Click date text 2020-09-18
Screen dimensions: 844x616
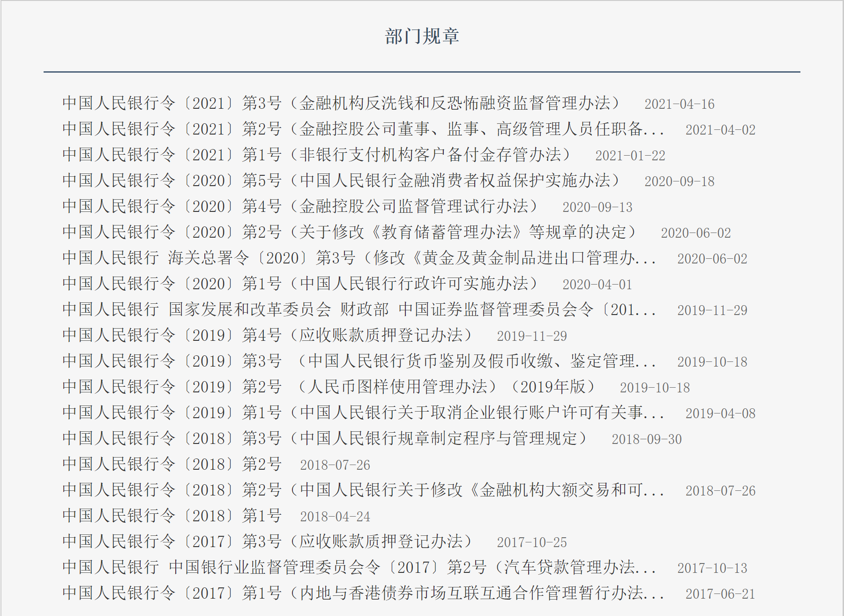point(680,181)
